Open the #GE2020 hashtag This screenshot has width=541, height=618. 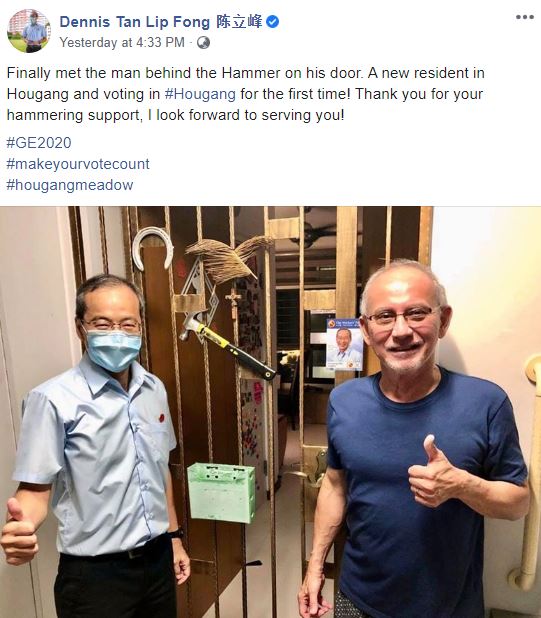tap(39, 143)
